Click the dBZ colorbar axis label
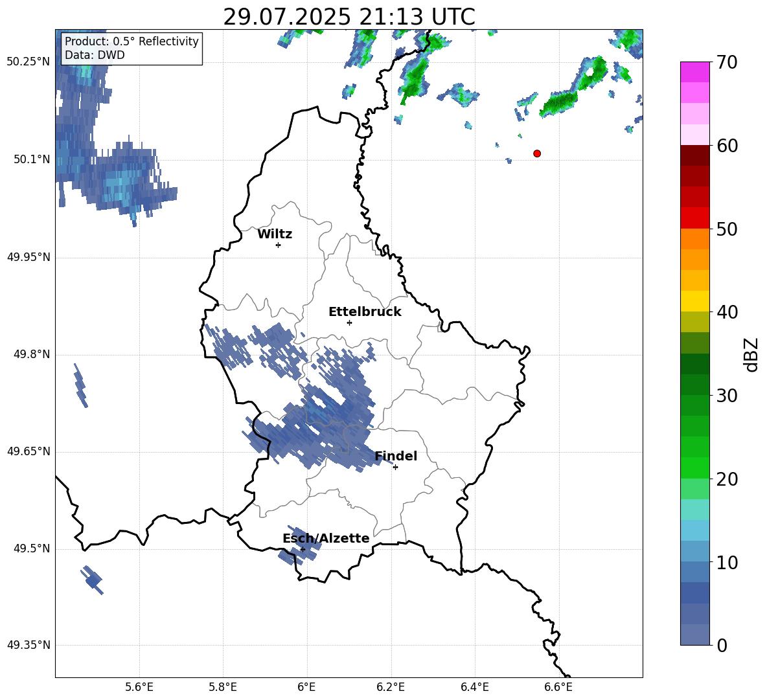The image size is (767, 700). pyautogui.click(x=752, y=354)
